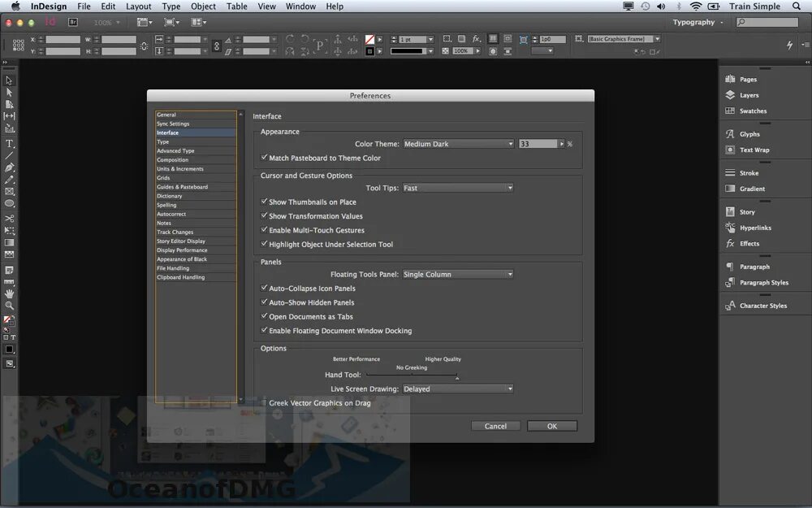This screenshot has width=812, height=508.
Task: Uncheck Open Documents as Tabs
Action: (264, 316)
